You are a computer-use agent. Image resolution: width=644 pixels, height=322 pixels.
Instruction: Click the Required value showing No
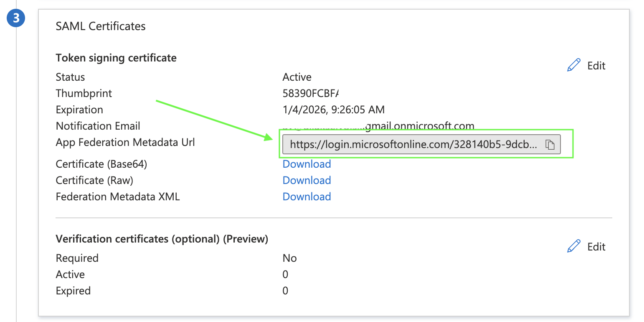pos(289,258)
